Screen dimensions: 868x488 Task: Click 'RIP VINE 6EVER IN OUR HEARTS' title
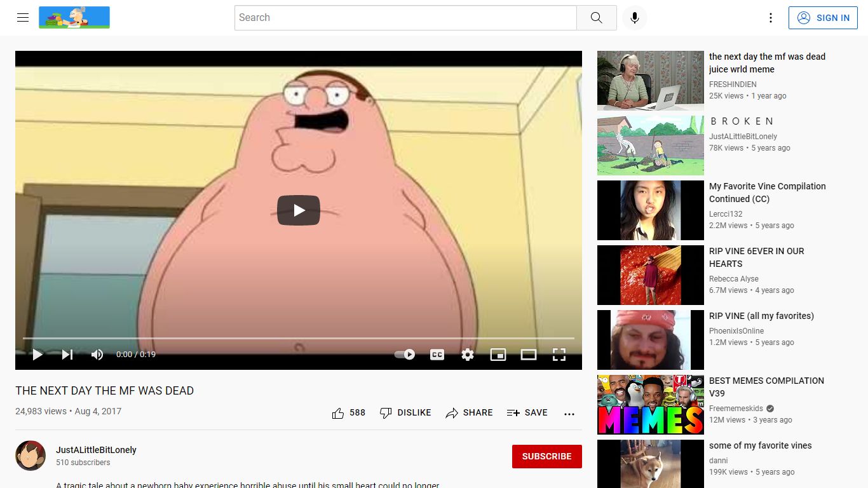pos(757,257)
